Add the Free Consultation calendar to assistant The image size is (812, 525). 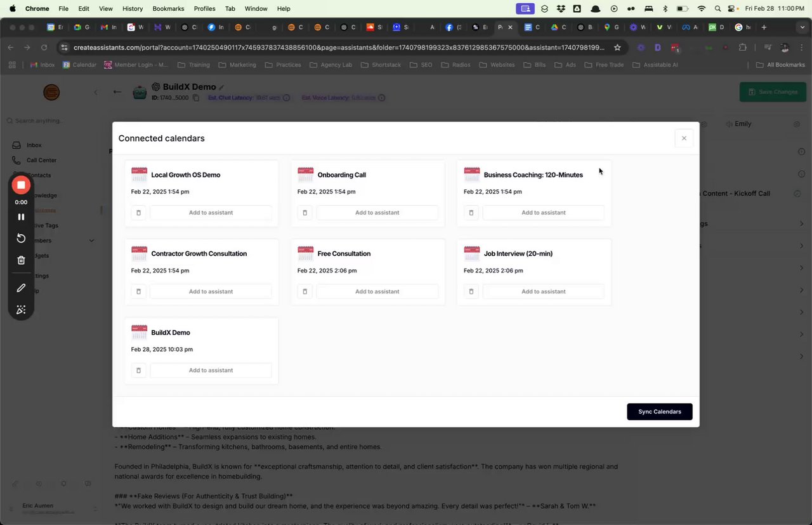(x=377, y=291)
